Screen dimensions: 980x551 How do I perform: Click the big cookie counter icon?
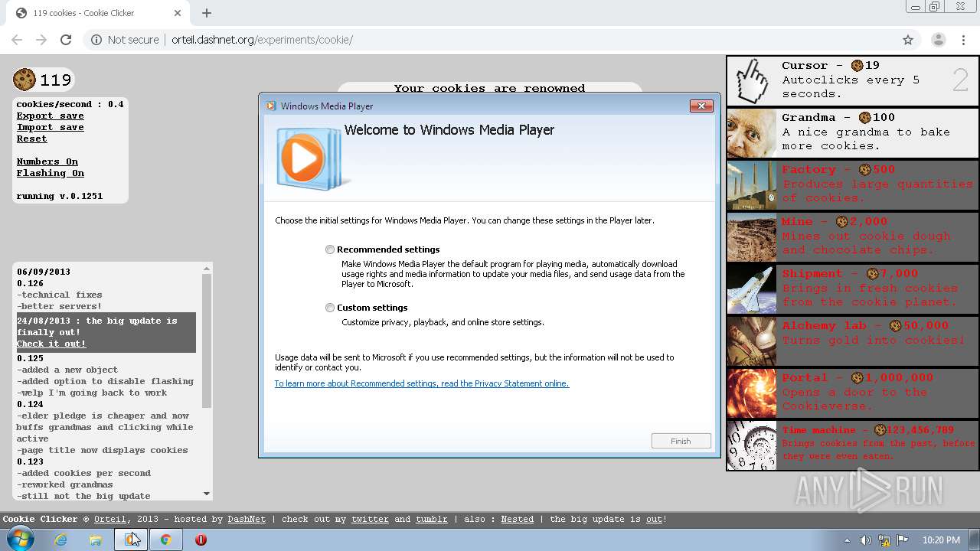[24, 80]
